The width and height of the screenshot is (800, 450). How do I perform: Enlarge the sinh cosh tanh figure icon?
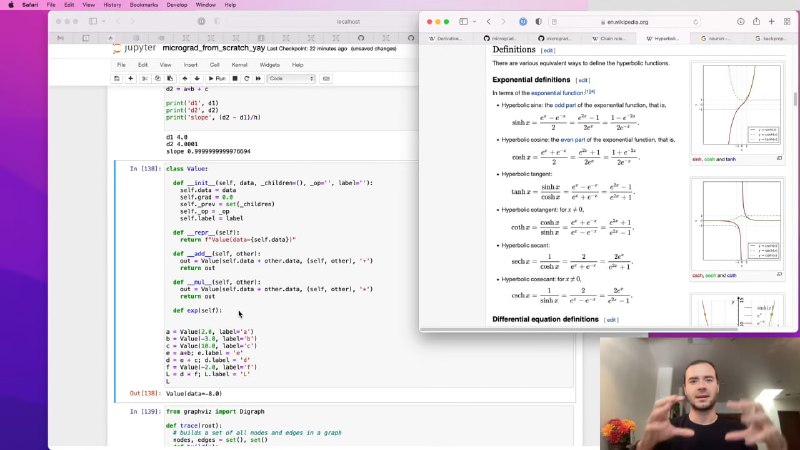779,159
